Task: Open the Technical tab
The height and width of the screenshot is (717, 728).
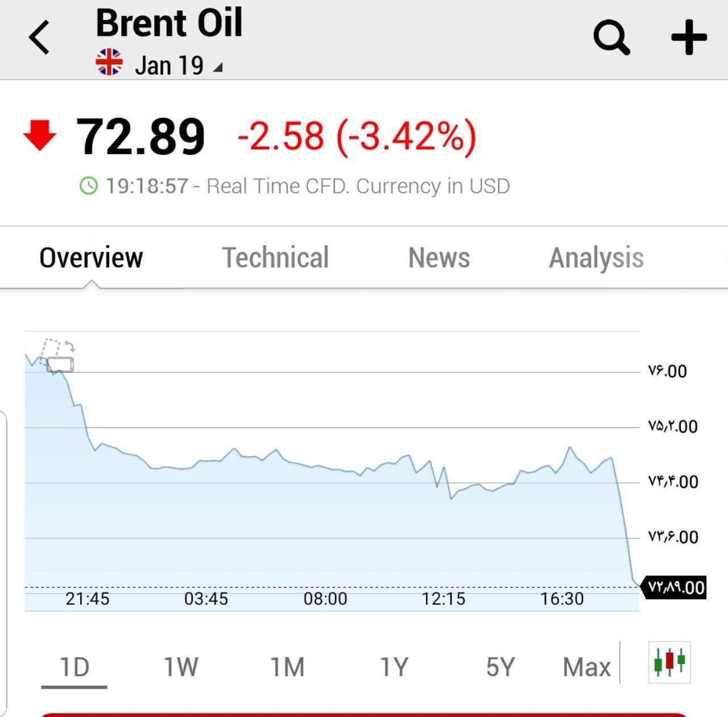Action: pyautogui.click(x=275, y=257)
